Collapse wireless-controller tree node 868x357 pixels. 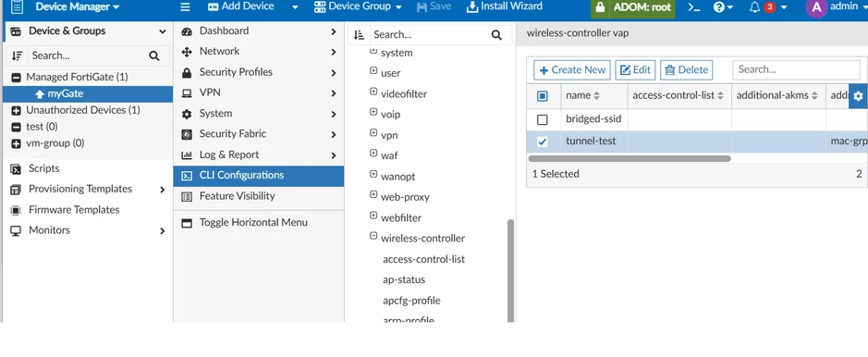pyautogui.click(x=373, y=237)
